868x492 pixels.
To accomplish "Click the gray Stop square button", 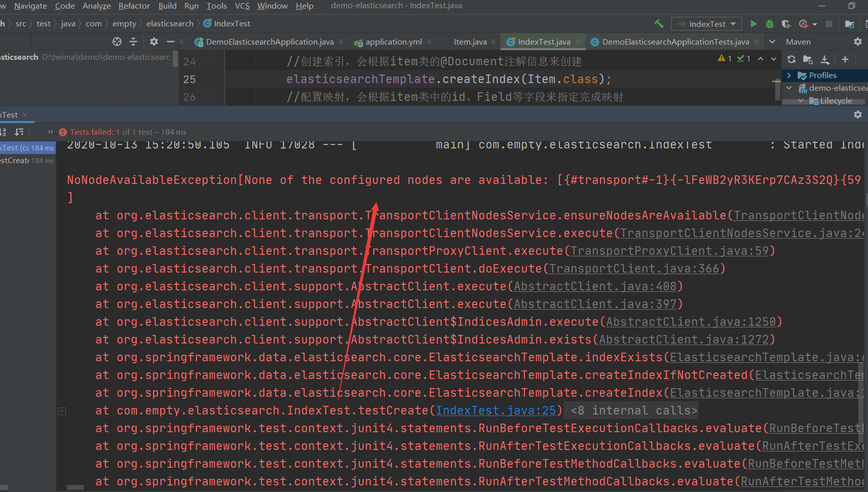I will (829, 24).
